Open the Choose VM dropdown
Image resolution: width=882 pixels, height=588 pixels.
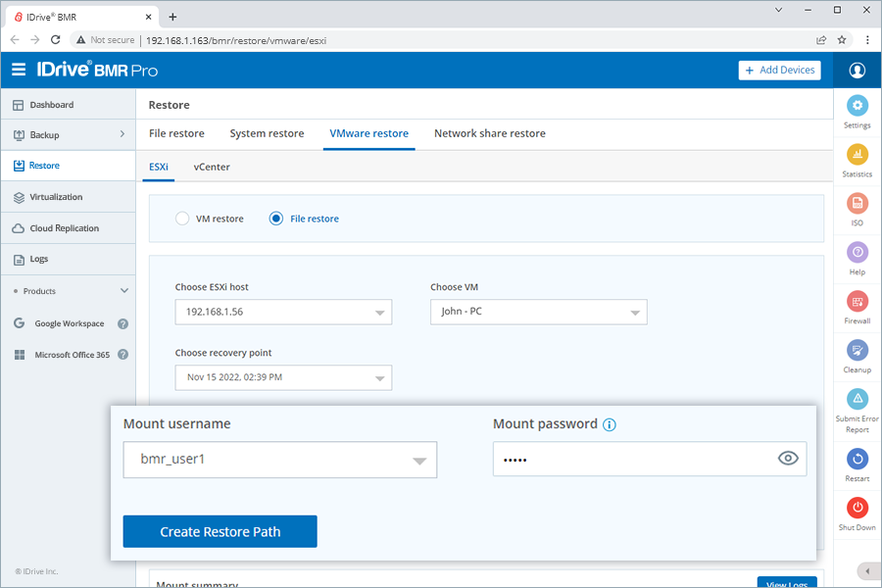click(538, 313)
